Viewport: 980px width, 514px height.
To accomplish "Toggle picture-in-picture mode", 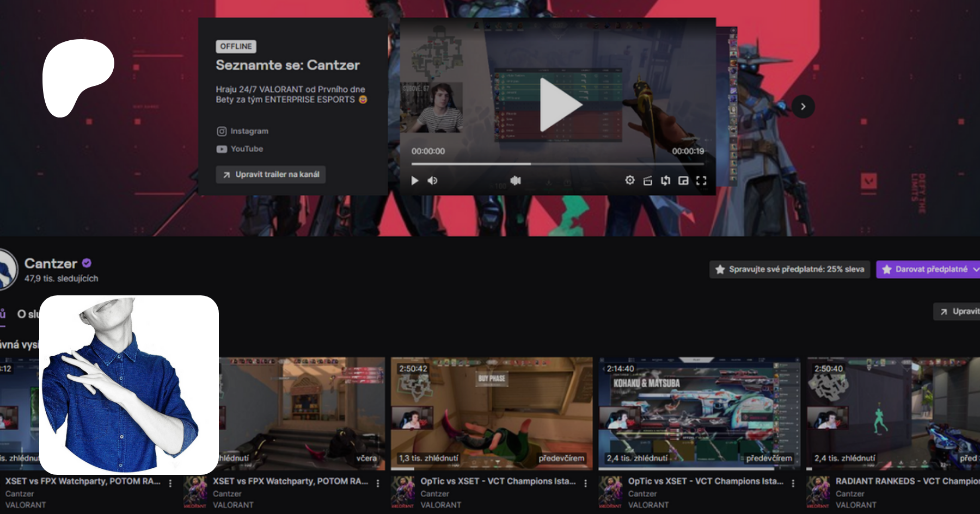I will (x=683, y=181).
